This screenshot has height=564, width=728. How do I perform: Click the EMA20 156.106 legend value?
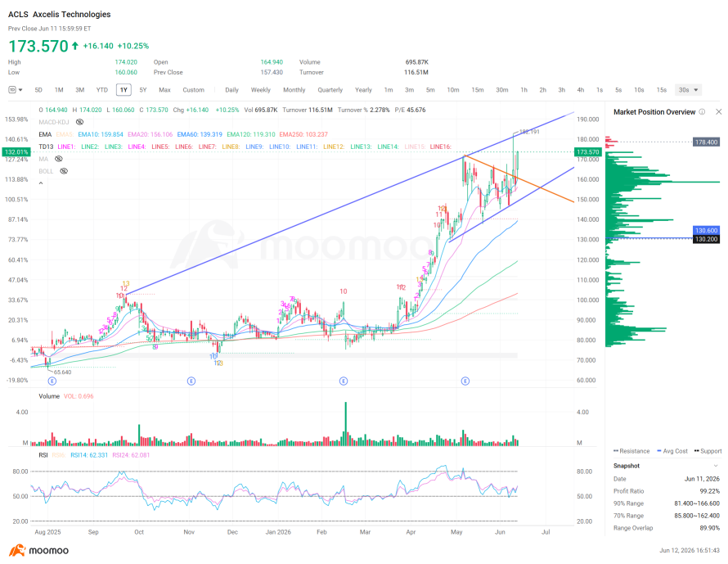[150, 134]
